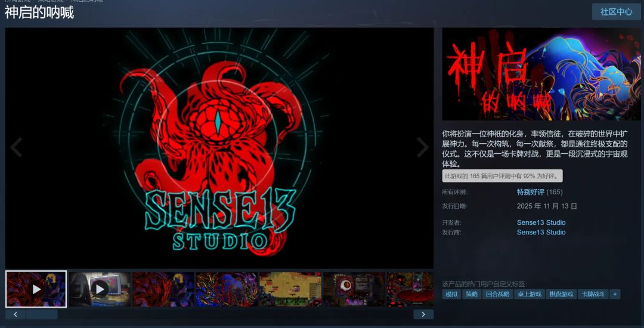Click the 该产品的热门用户自定义标签 heading
This screenshot has width=644, height=328.
pos(485,284)
